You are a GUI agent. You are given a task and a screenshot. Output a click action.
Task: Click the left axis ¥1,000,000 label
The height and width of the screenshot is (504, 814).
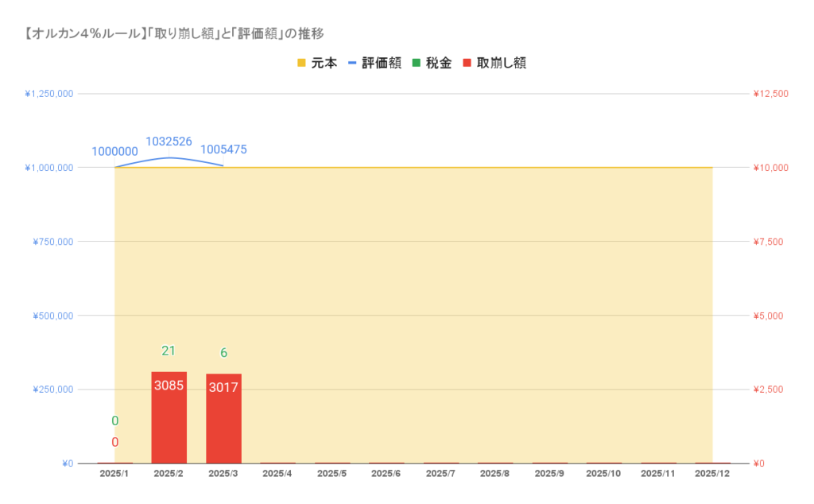click(x=49, y=168)
